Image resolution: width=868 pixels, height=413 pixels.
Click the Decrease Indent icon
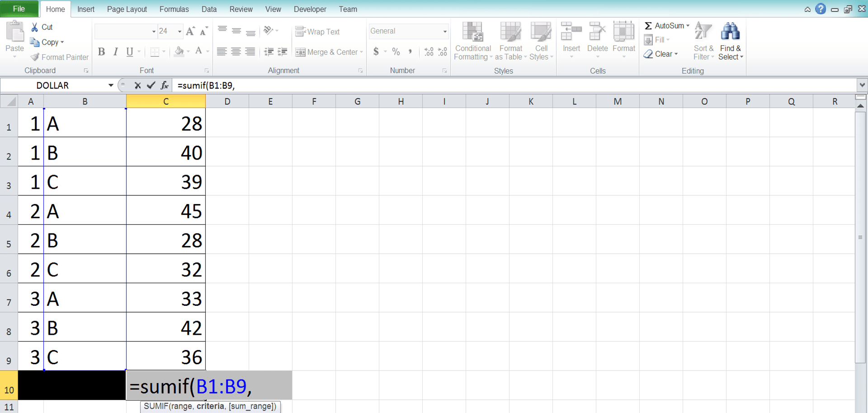coord(269,52)
